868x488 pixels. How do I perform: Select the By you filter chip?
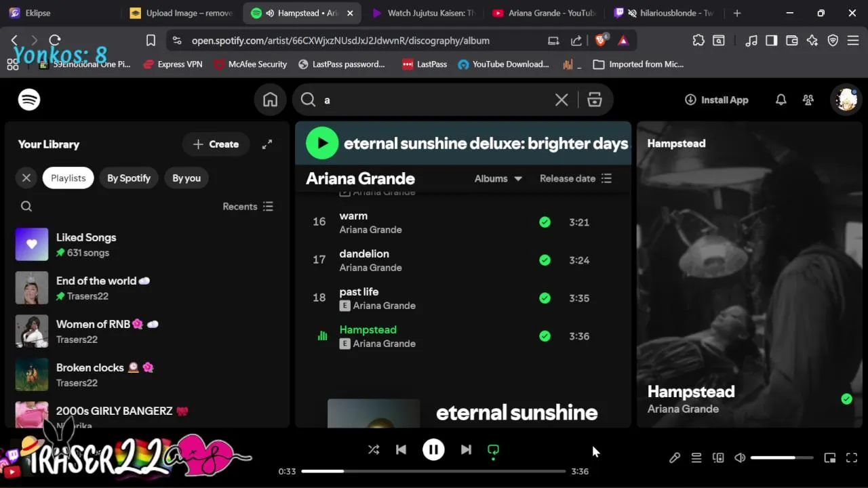[x=186, y=178]
